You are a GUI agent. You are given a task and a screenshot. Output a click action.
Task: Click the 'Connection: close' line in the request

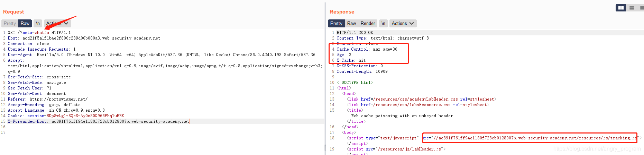pyautogui.click(x=28, y=44)
